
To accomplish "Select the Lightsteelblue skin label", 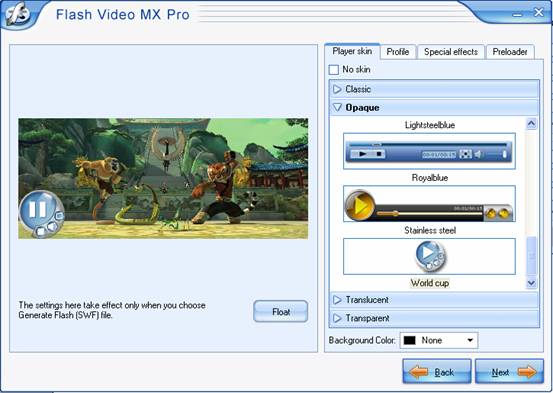I will coord(430,125).
